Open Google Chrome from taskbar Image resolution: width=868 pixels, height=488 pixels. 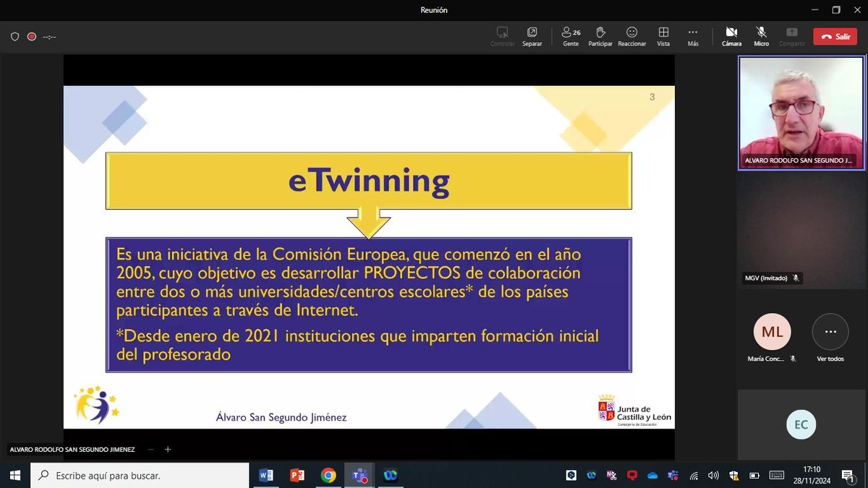tap(328, 475)
